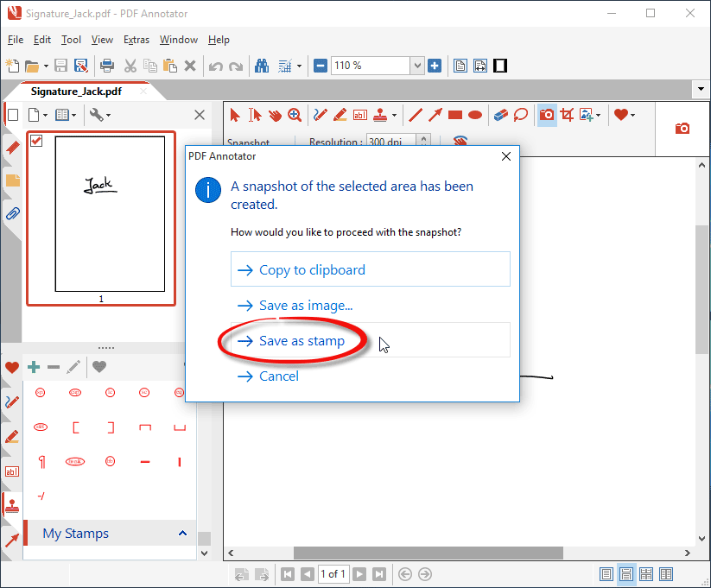The width and height of the screenshot is (711, 588).
Task: Open search using the binoculars icon
Action: coord(261,65)
